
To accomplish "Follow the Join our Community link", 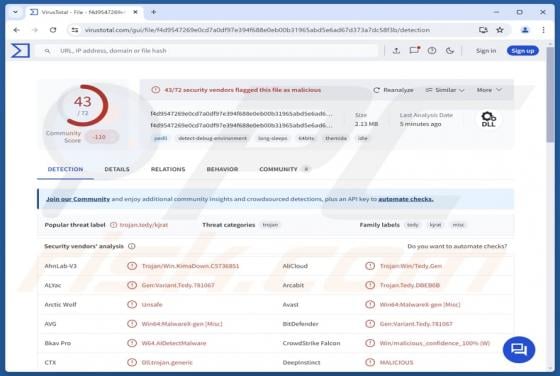I will tap(78, 199).
